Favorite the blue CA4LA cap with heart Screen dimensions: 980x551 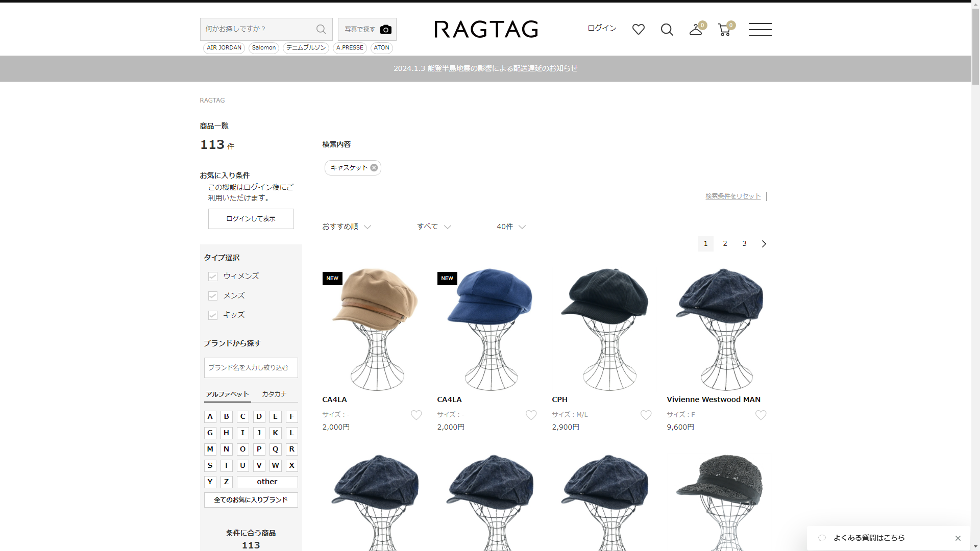tap(531, 415)
